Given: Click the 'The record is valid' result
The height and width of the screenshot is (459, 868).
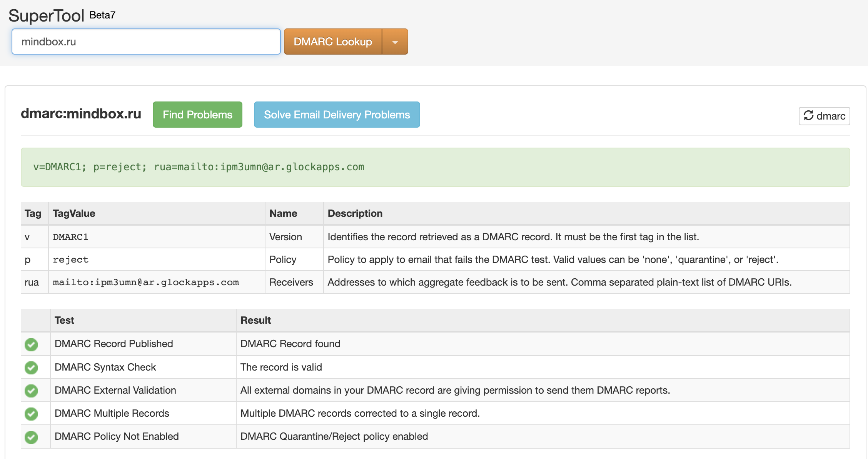Looking at the screenshot, I should pos(281,367).
